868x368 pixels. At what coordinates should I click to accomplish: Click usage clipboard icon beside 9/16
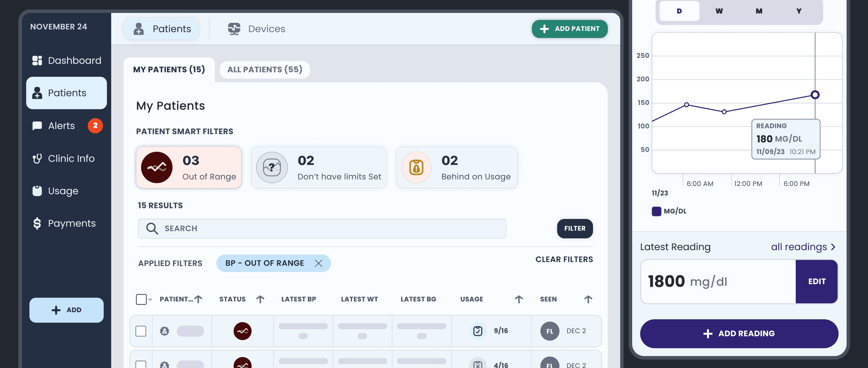pyautogui.click(x=478, y=331)
